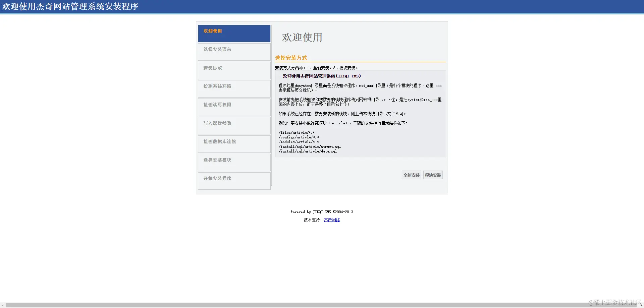644x308 pixels.
Task: Click the line /modules/article/*.*
Action: click(x=299, y=142)
